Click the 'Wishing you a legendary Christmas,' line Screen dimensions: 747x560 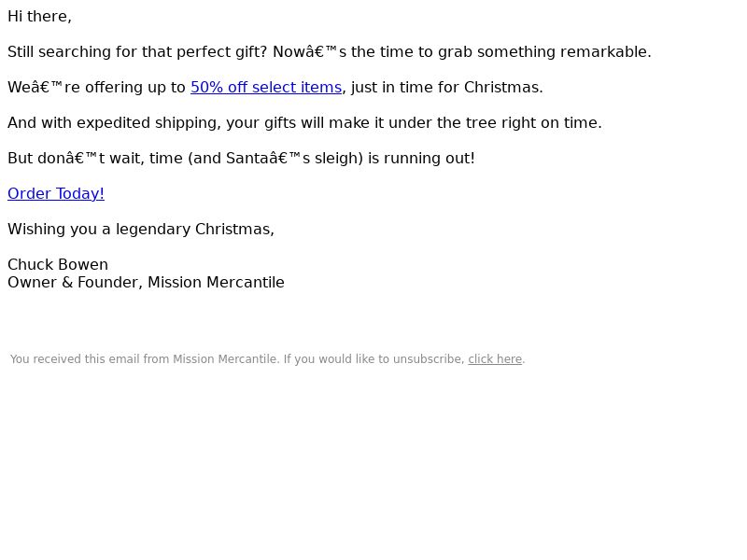coord(141,230)
